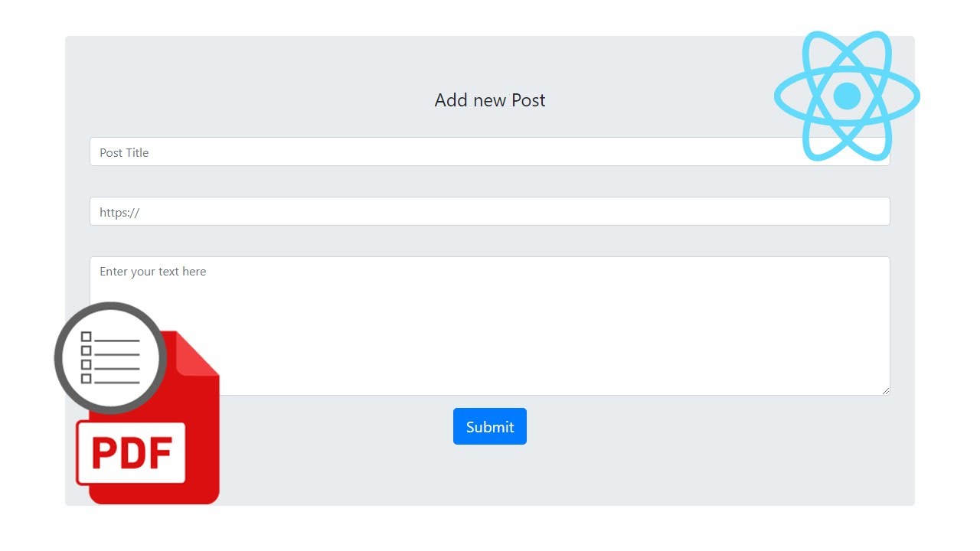The width and height of the screenshot is (980, 551).
Task: Click the gray panel area above the heading
Action: (490, 61)
